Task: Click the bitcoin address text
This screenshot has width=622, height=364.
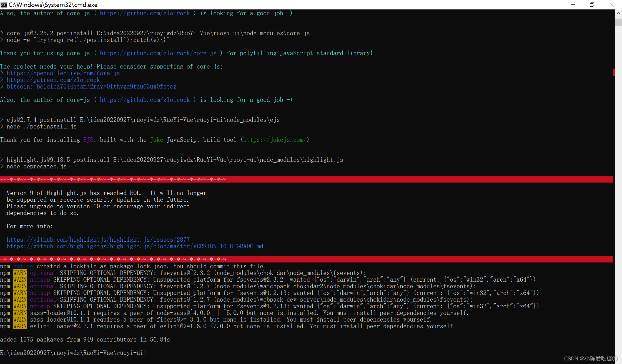Action: click(106, 87)
